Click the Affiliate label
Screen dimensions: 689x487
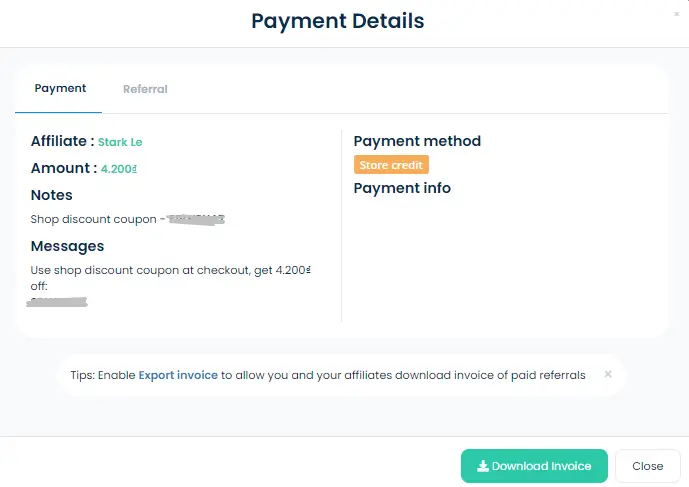click(x=62, y=141)
